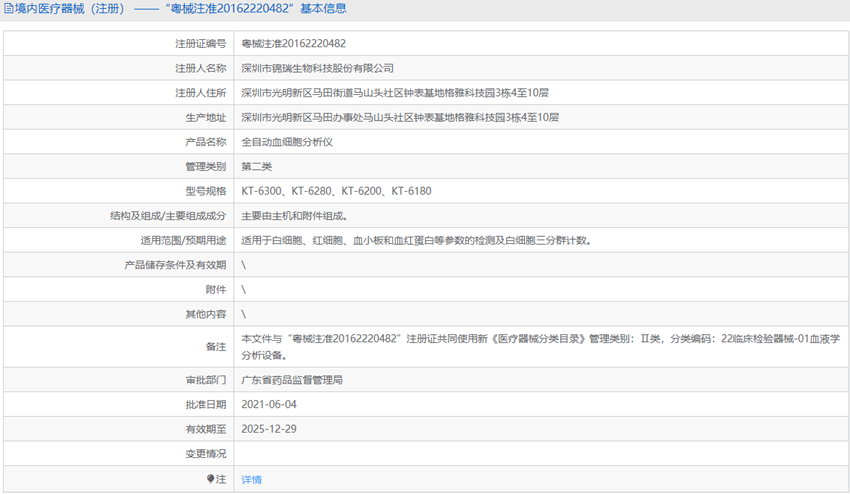This screenshot has height=494, width=850.
Task: Click the 生产地址 label
Action: [x=205, y=117]
